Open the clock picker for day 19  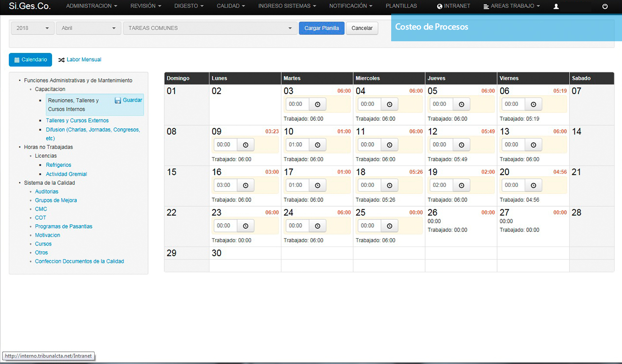point(461,185)
